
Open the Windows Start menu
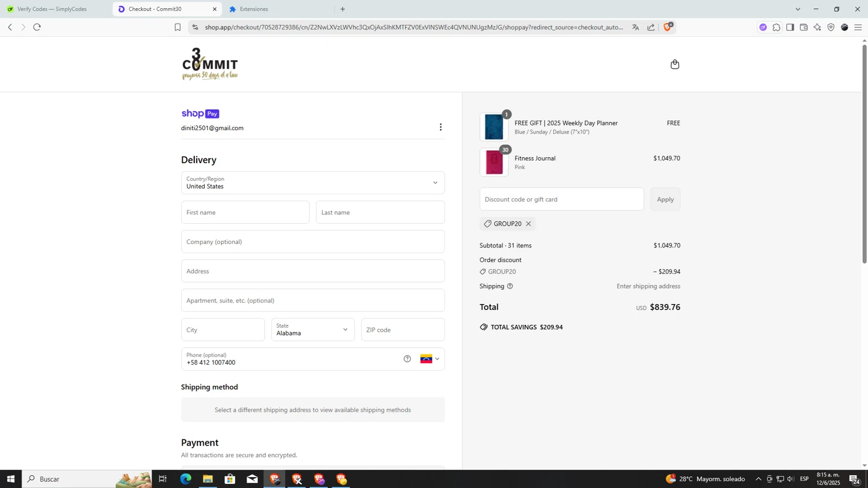pyautogui.click(x=10, y=479)
